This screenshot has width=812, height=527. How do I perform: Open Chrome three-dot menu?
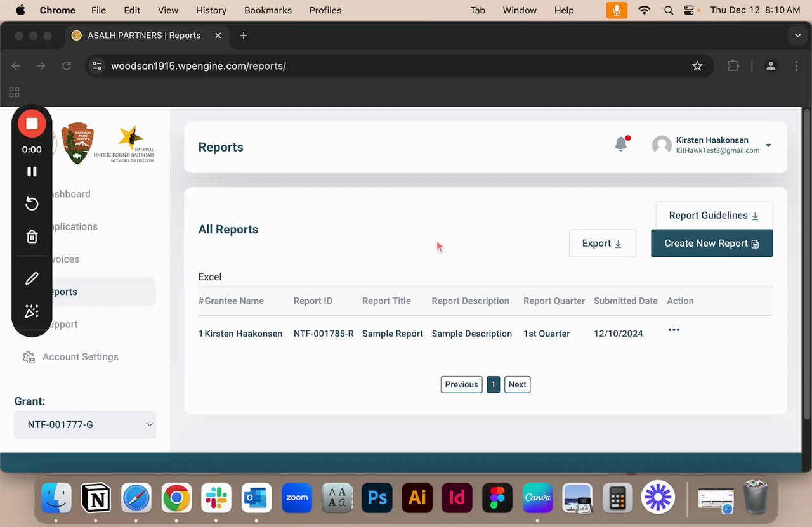click(796, 66)
